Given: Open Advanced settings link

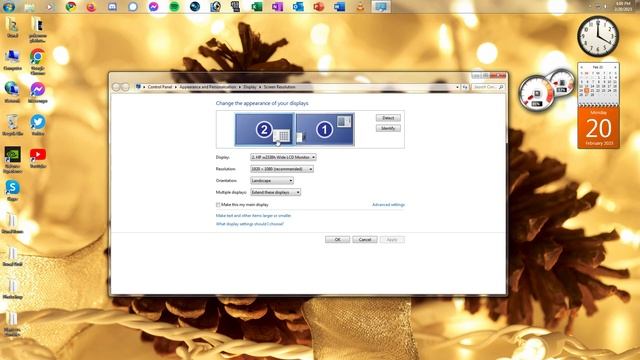Looking at the screenshot, I should pos(388,204).
